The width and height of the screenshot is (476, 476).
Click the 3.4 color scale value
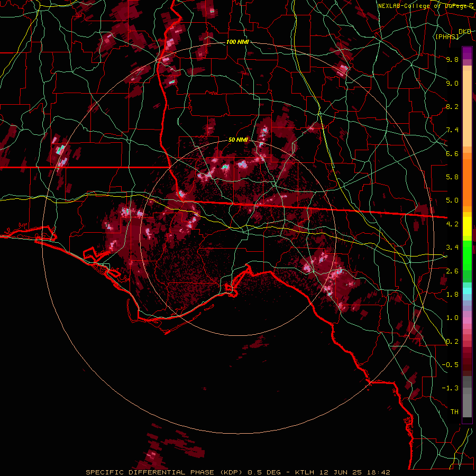(x=452, y=248)
